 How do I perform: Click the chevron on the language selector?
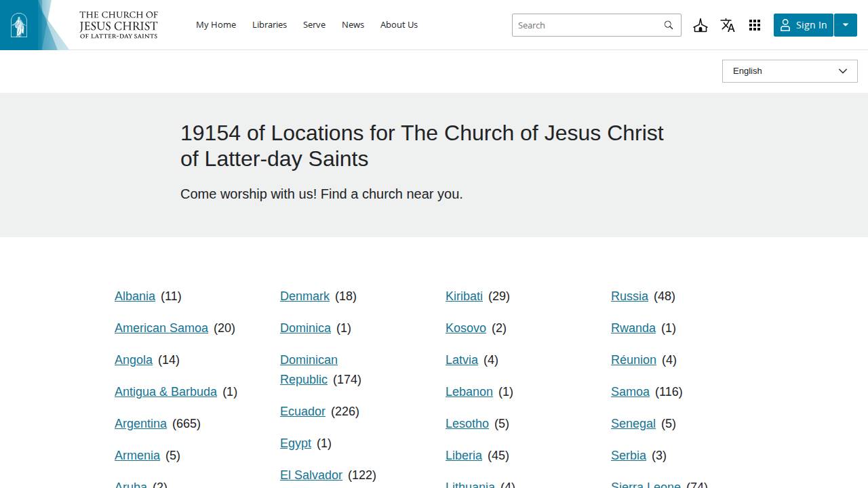(843, 71)
